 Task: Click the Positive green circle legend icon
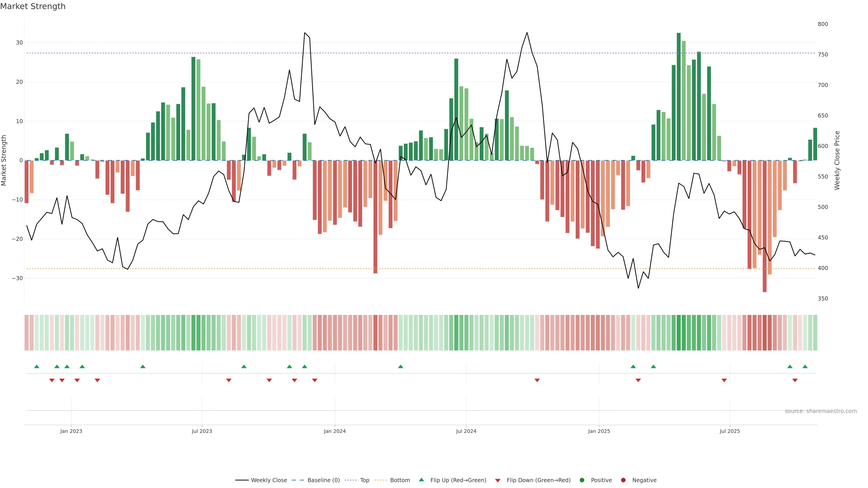tap(582, 480)
